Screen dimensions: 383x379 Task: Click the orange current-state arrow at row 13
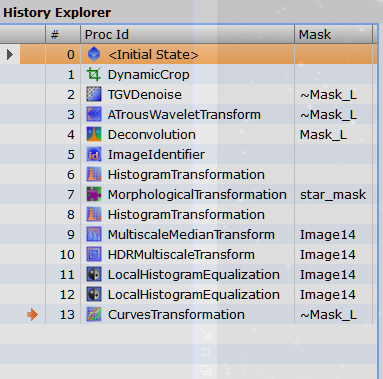click(32, 314)
